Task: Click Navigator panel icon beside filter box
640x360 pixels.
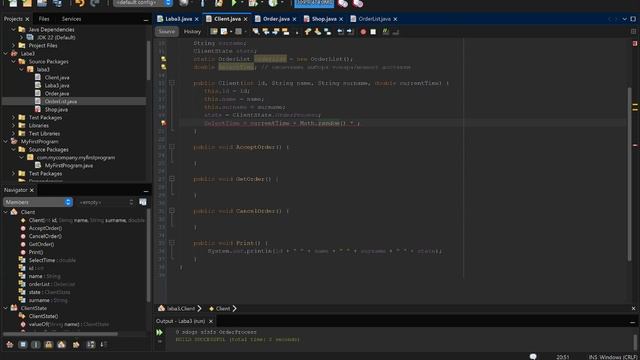Action: pos(142,202)
